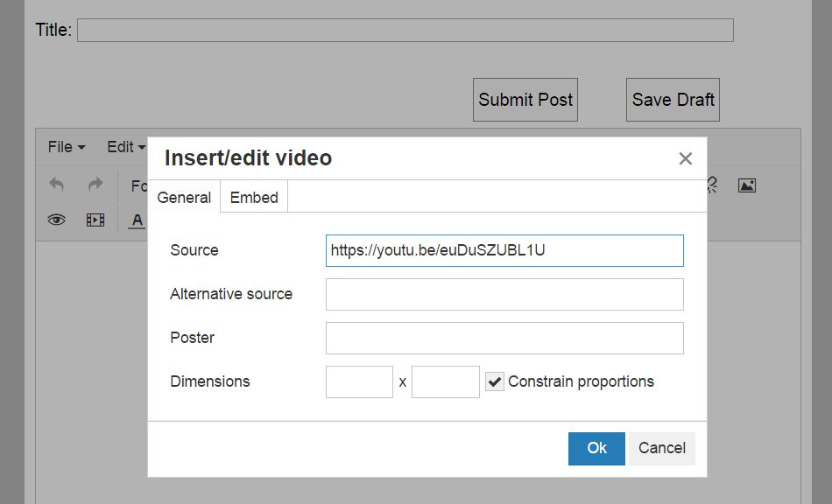Click the Submit Post button

(525, 100)
